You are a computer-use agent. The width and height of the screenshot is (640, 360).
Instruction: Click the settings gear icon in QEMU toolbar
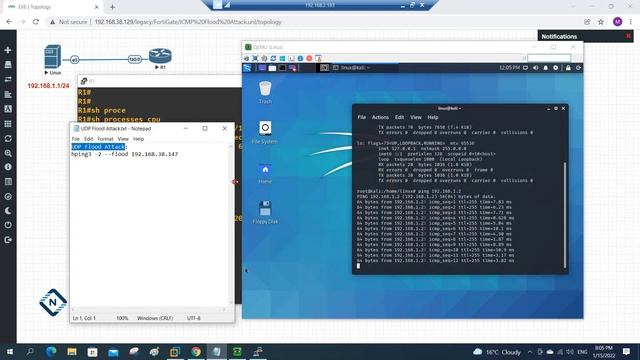tap(264, 58)
